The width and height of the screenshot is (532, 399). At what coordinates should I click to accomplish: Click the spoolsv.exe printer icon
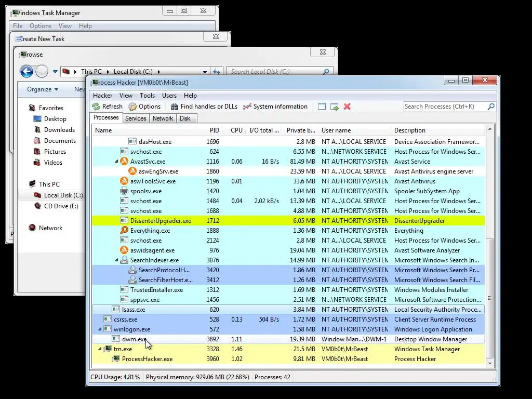[124, 191]
